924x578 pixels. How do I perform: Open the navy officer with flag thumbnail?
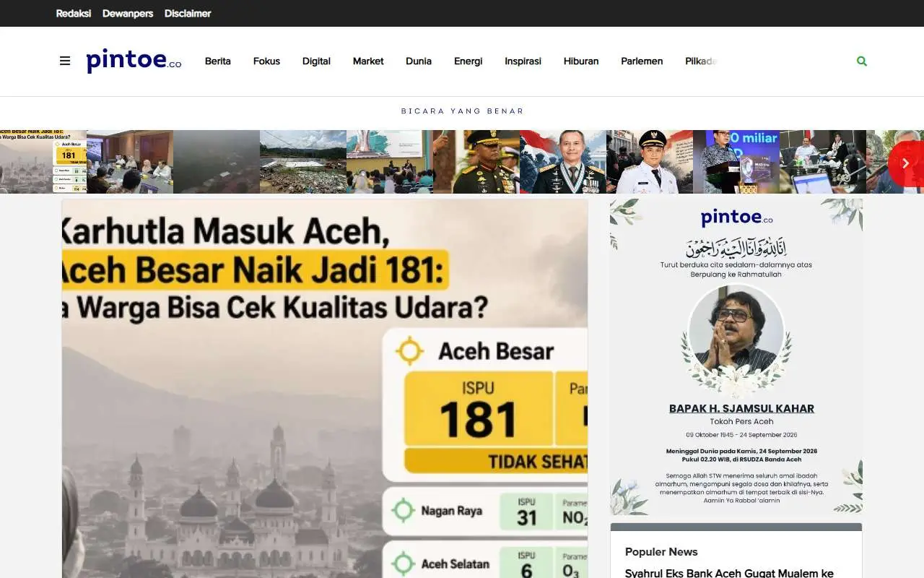pos(563,162)
